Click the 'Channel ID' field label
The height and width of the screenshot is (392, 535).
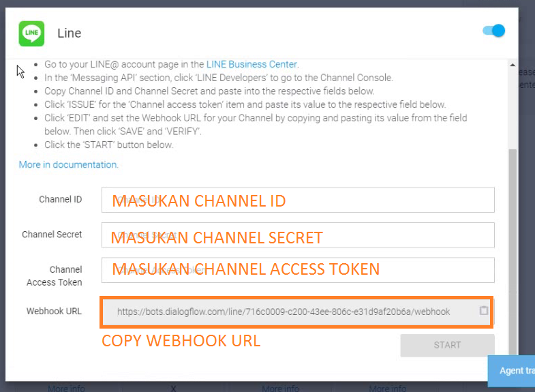click(61, 199)
